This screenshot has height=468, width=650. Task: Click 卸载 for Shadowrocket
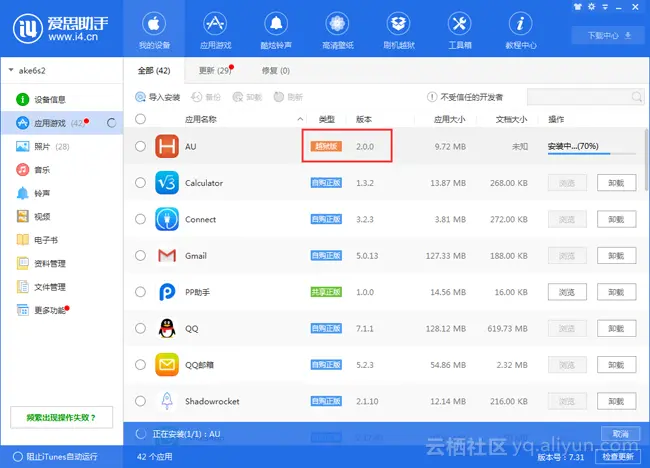[616, 401]
